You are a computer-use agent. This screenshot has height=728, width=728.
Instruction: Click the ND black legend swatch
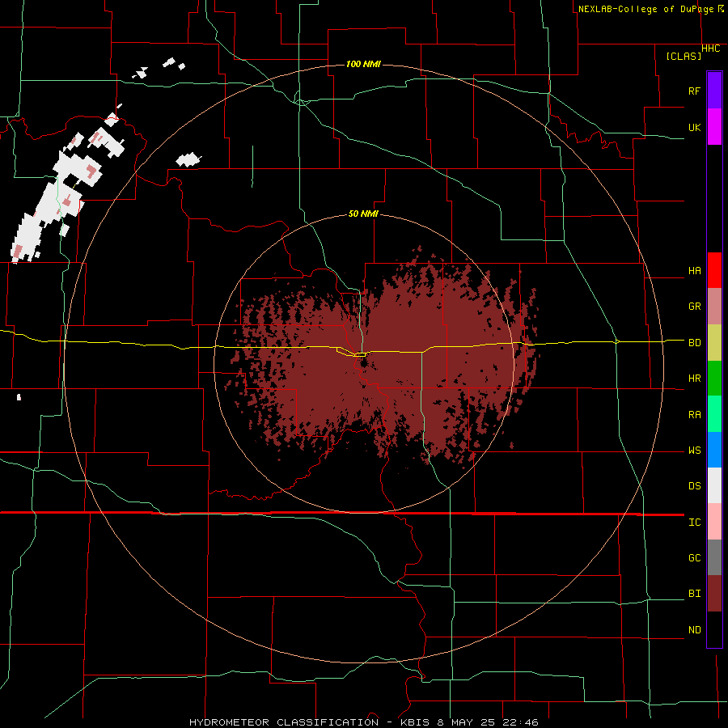tap(714, 629)
